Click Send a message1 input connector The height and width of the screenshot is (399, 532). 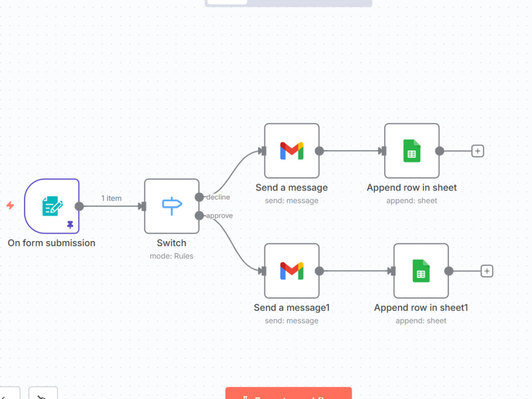click(263, 271)
